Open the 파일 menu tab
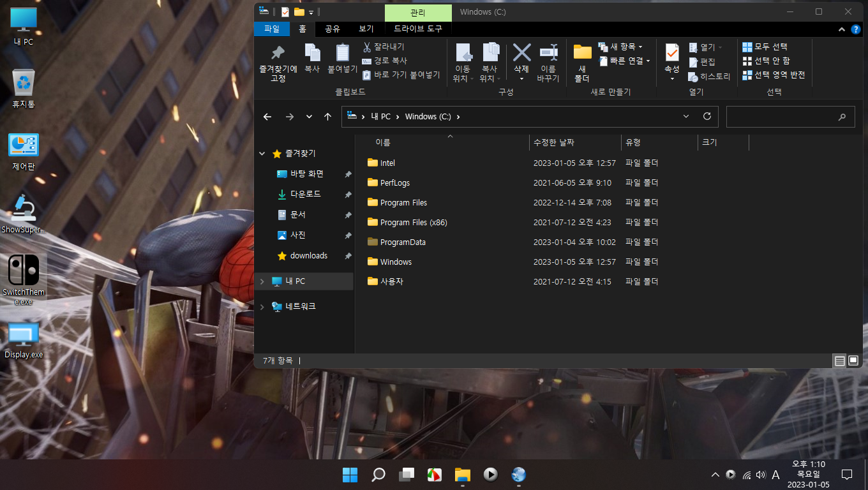 tap(272, 29)
